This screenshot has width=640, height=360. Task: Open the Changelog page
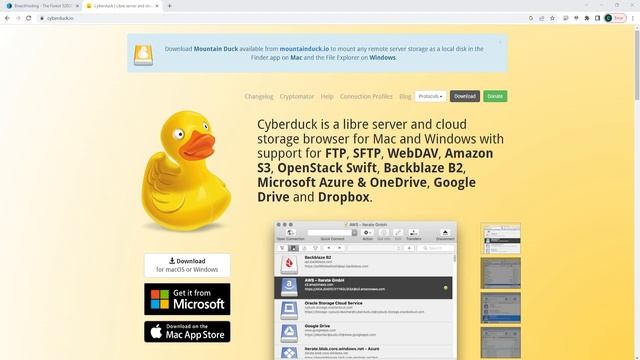259,96
